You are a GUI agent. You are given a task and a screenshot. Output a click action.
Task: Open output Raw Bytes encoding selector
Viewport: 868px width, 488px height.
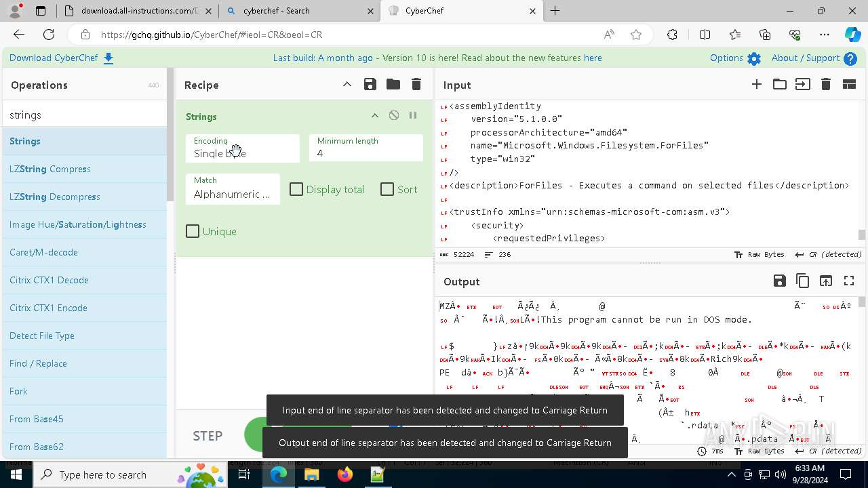click(x=759, y=451)
